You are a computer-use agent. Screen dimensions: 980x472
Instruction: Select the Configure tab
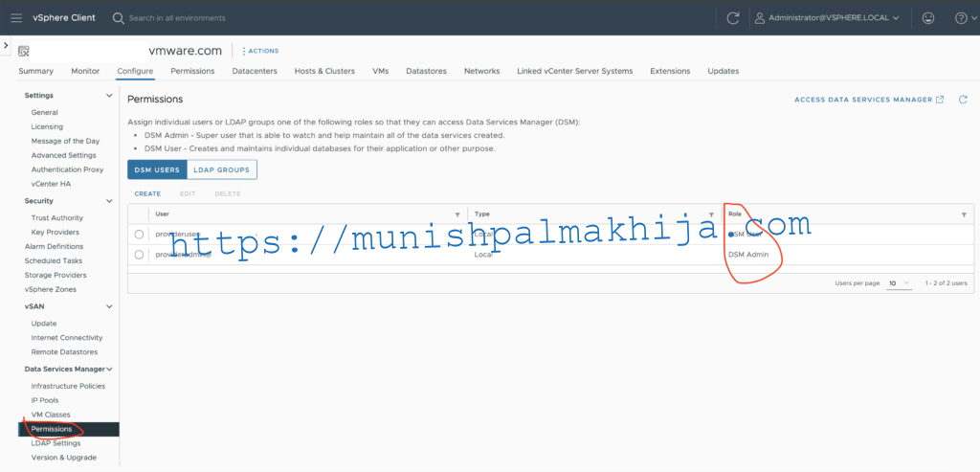pyautogui.click(x=135, y=71)
